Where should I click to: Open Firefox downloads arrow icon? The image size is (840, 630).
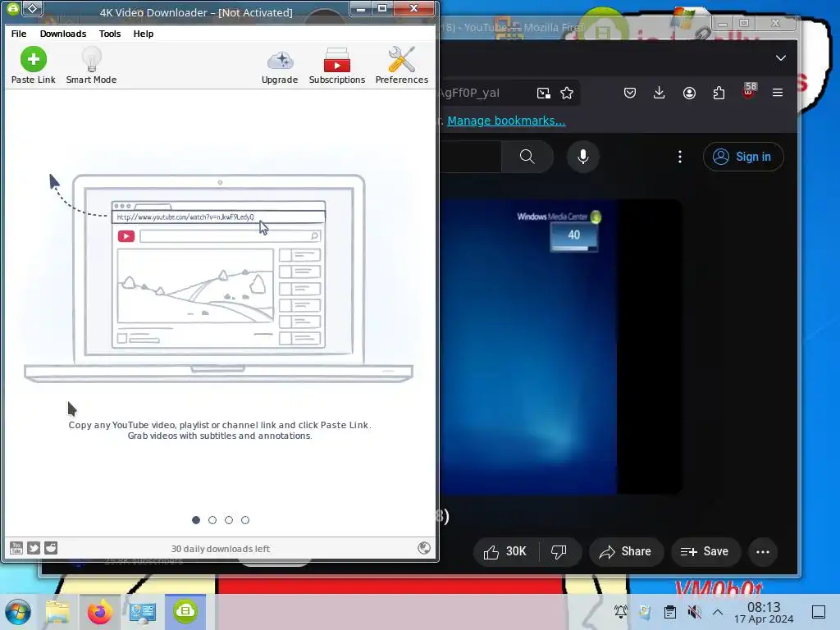click(x=660, y=93)
